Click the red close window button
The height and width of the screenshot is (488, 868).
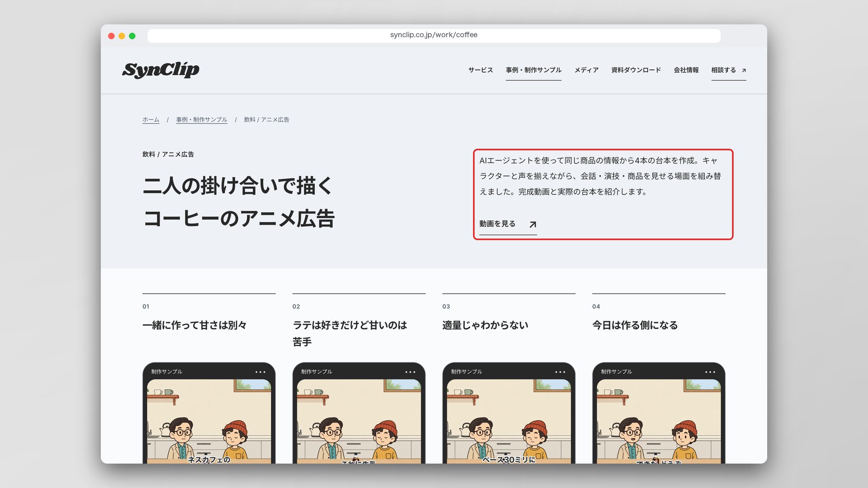[111, 36]
